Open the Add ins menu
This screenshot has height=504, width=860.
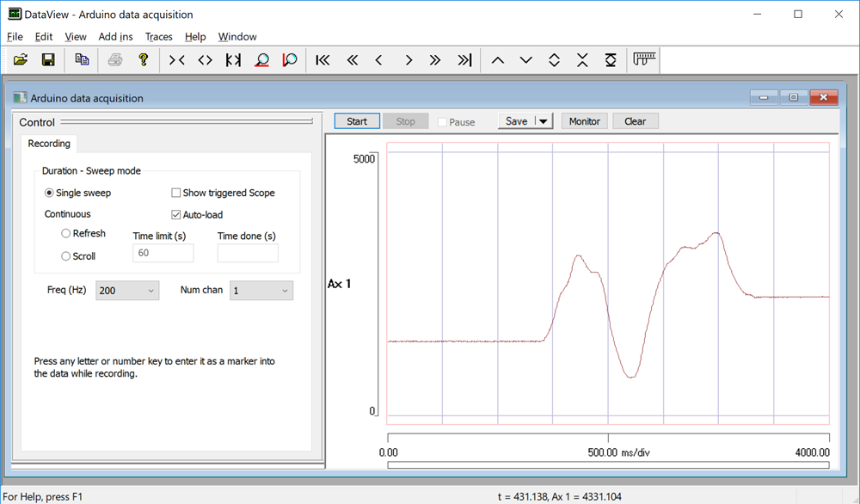pos(115,37)
